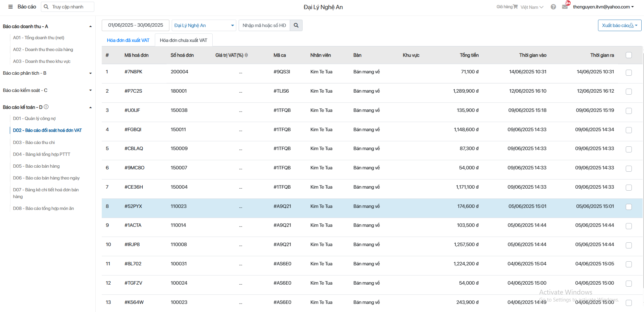
Task: Focus the invoice code search input
Action: pyautogui.click(x=264, y=25)
